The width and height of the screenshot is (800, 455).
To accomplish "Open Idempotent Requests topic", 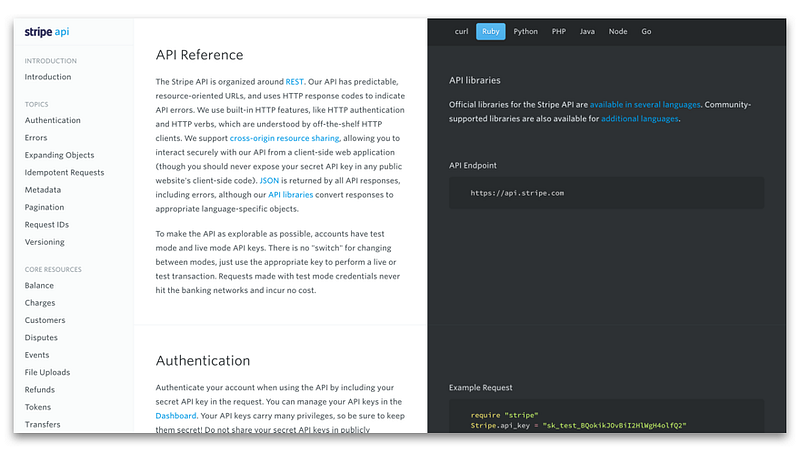I will pyautogui.click(x=64, y=172).
